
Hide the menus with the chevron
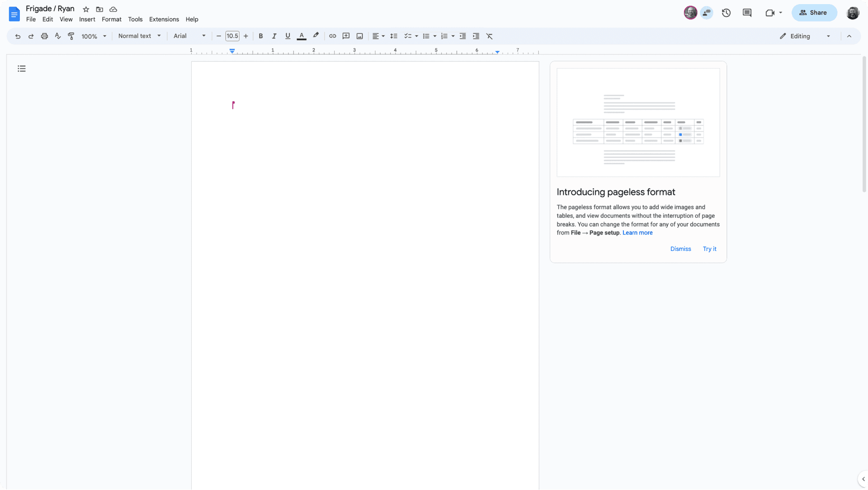point(849,36)
